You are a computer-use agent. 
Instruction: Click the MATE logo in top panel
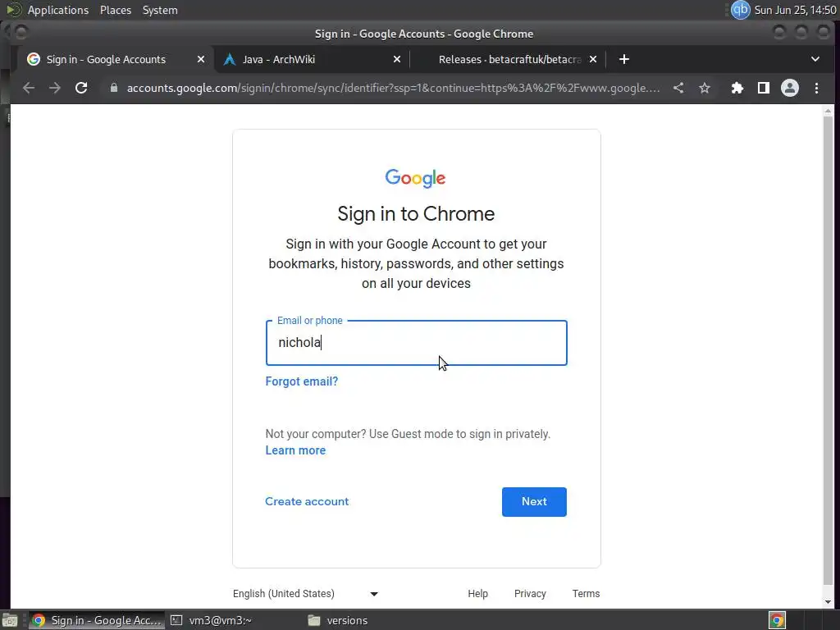coord(13,10)
